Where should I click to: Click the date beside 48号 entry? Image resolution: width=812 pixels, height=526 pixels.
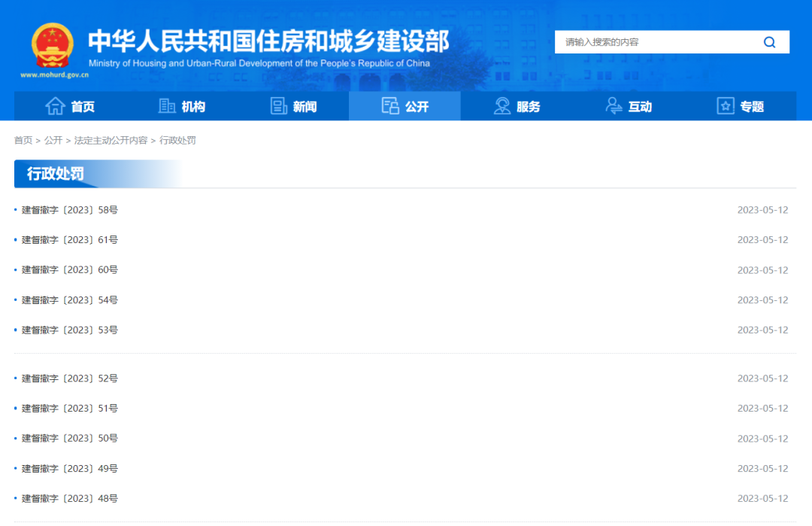(763, 499)
